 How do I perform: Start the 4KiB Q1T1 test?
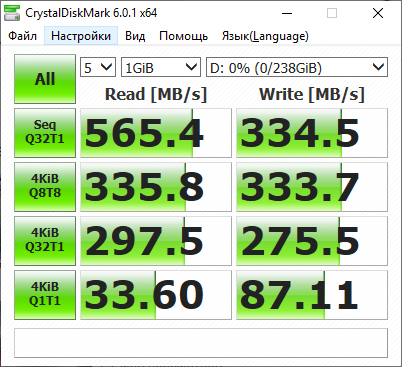tap(45, 295)
